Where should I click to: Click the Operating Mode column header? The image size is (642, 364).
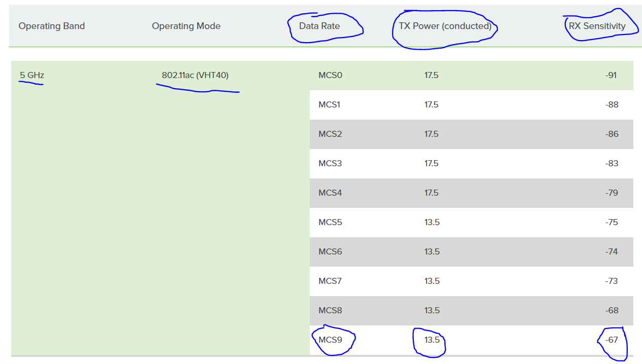tap(186, 26)
